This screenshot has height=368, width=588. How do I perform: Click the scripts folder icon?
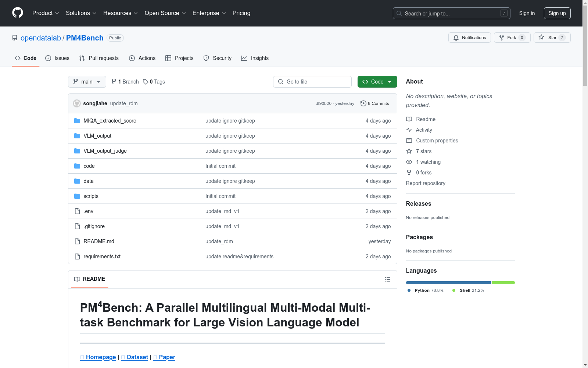coord(77,196)
